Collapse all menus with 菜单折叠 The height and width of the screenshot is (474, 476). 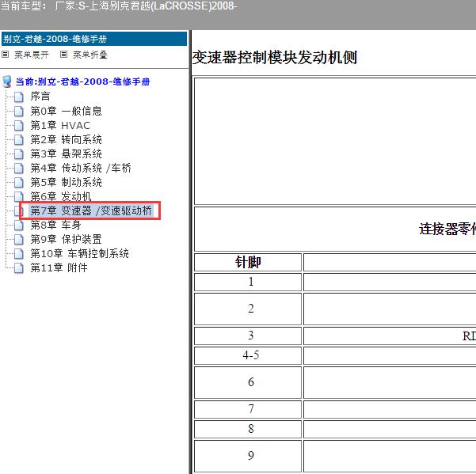point(90,55)
